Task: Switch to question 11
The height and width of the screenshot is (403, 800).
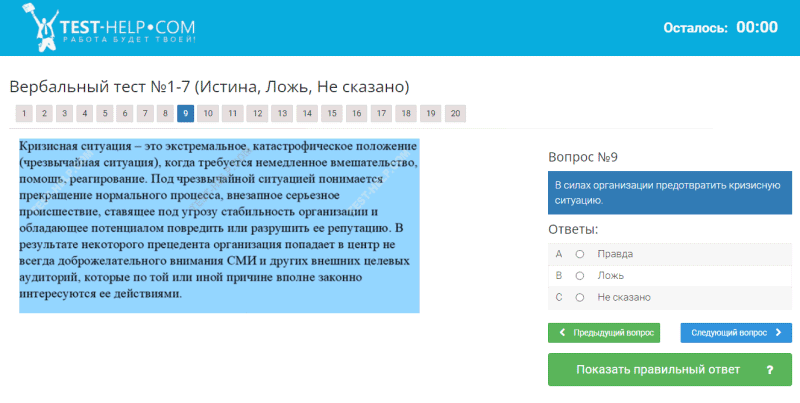Action: click(x=233, y=113)
